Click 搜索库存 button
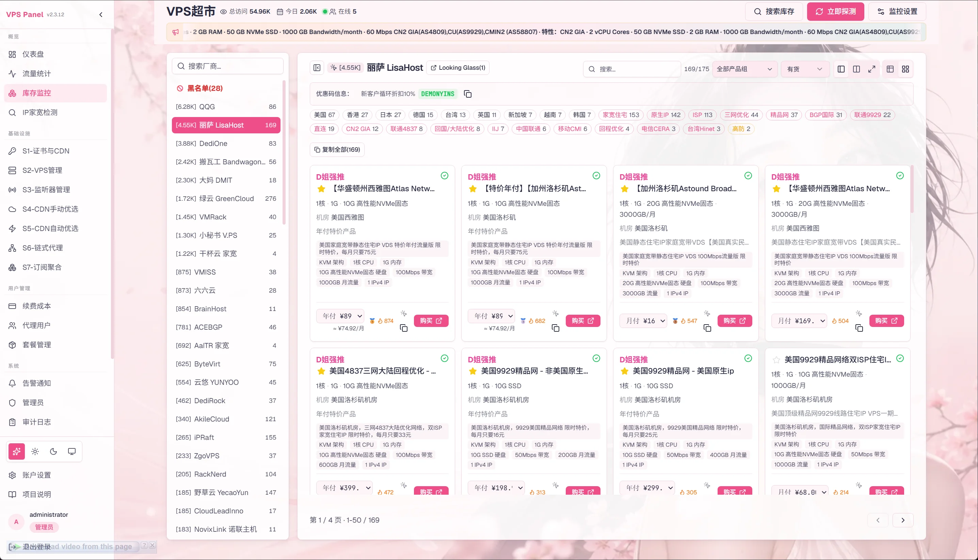Viewport: 978px width, 560px height. pyautogui.click(x=774, y=12)
